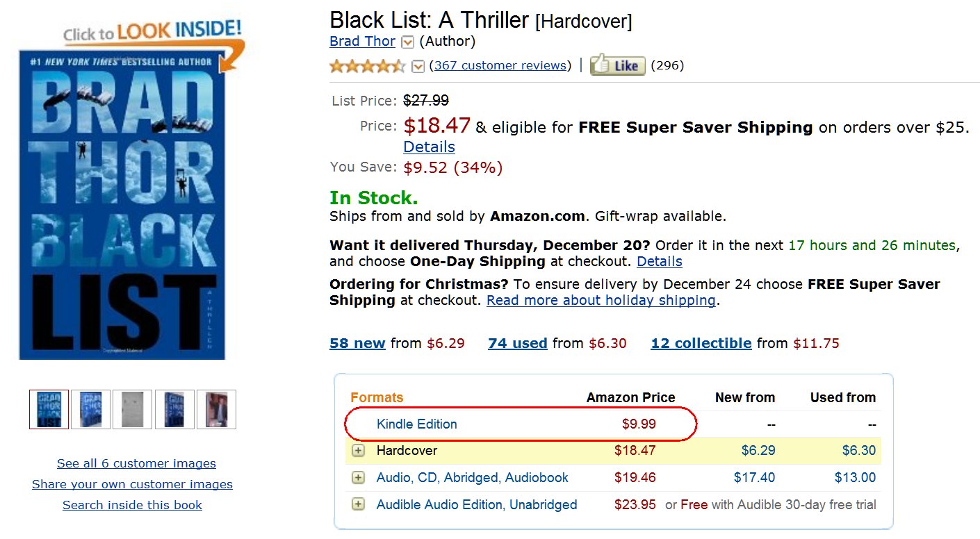Select the gray third thumbnail image
The height and width of the screenshot is (539, 980).
(132, 410)
